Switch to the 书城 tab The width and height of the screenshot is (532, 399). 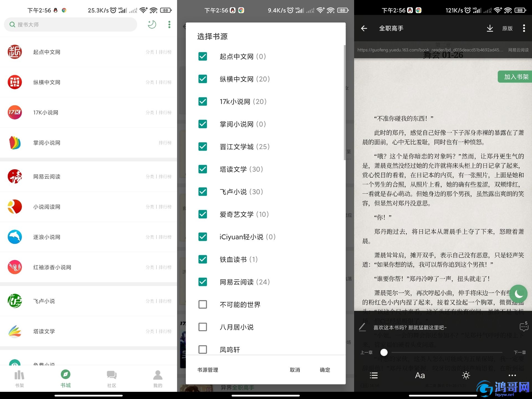66,379
